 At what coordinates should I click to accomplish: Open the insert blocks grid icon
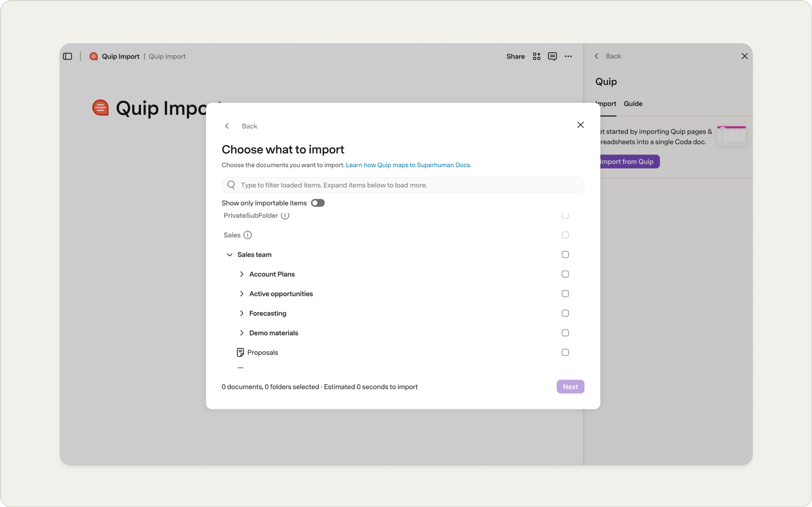pyautogui.click(x=536, y=56)
